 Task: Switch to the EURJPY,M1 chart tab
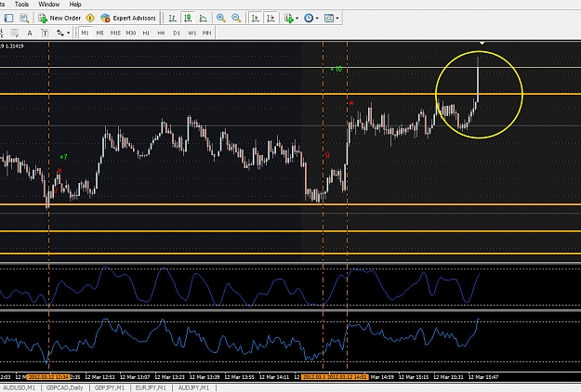151,387
